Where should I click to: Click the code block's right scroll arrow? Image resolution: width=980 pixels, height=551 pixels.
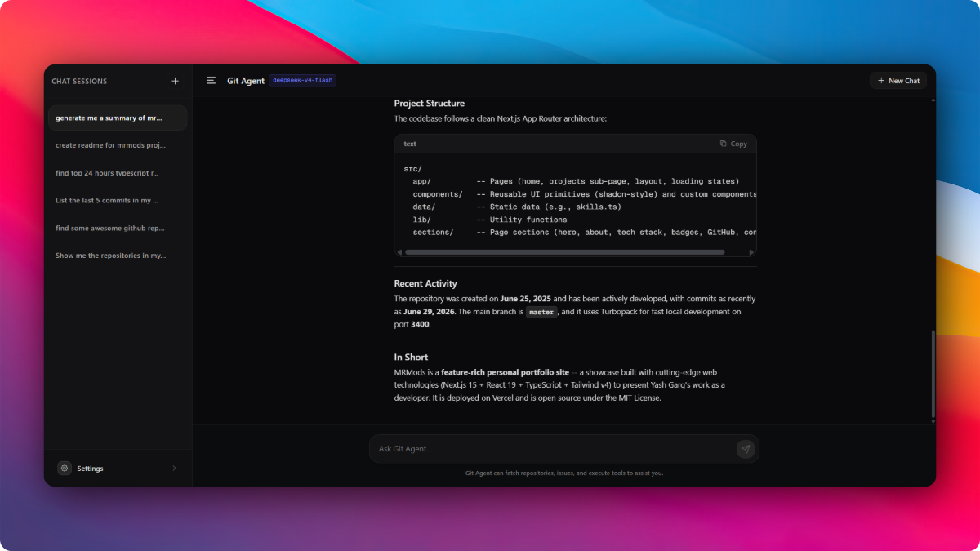coord(753,252)
